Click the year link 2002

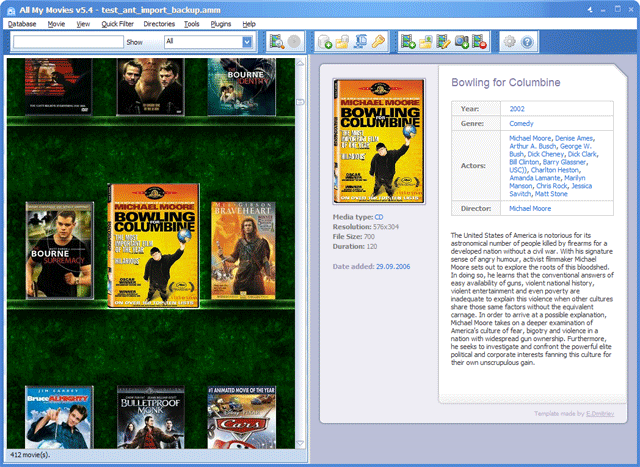517,109
